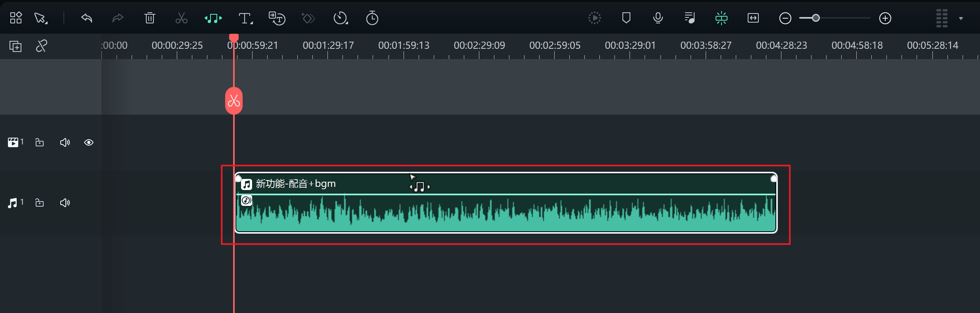Click the scissors button on the playhead

click(234, 101)
